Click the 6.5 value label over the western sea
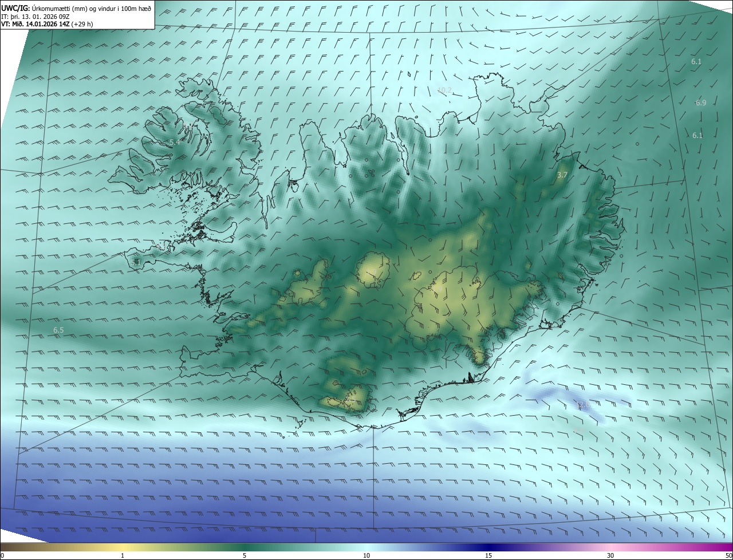The width and height of the screenshot is (733, 560). pos(58,330)
